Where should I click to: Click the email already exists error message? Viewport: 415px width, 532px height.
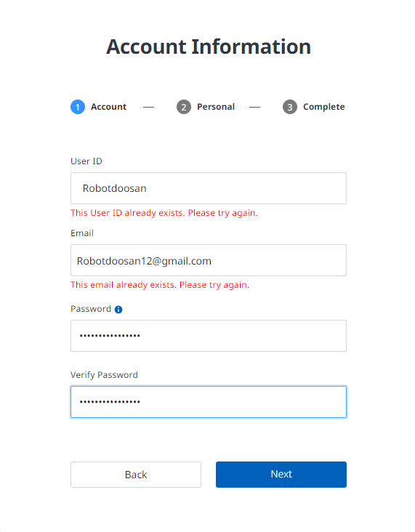click(160, 285)
